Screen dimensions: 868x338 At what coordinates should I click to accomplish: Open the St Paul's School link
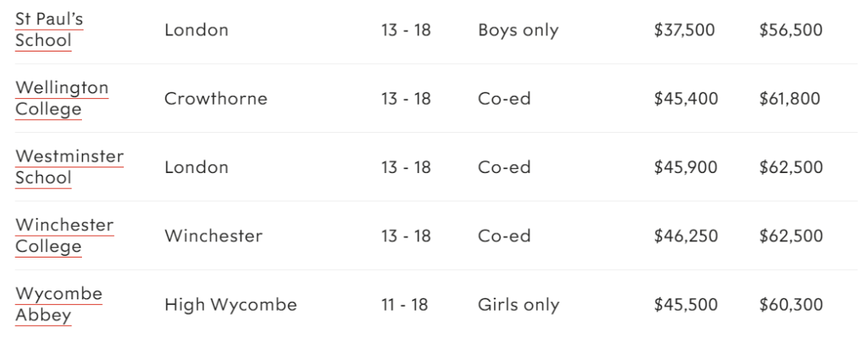[x=49, y=30]
